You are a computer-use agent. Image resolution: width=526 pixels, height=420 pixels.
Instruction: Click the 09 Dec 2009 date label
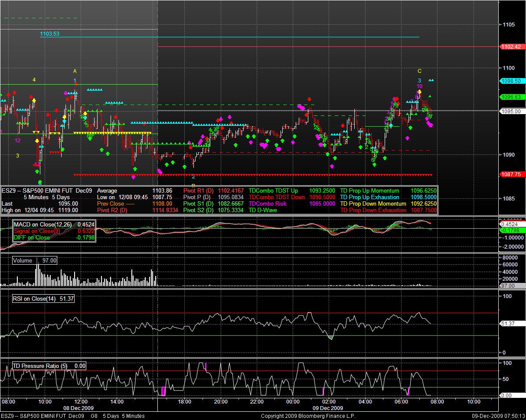(328, 408)
